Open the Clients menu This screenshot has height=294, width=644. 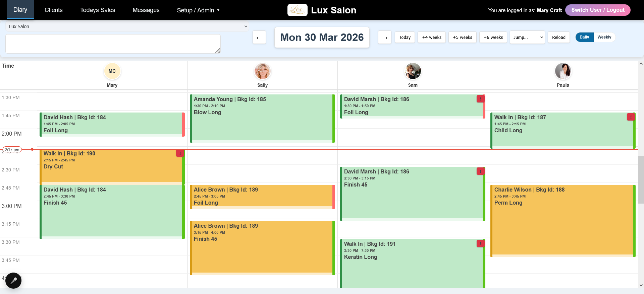pos(54,10)
